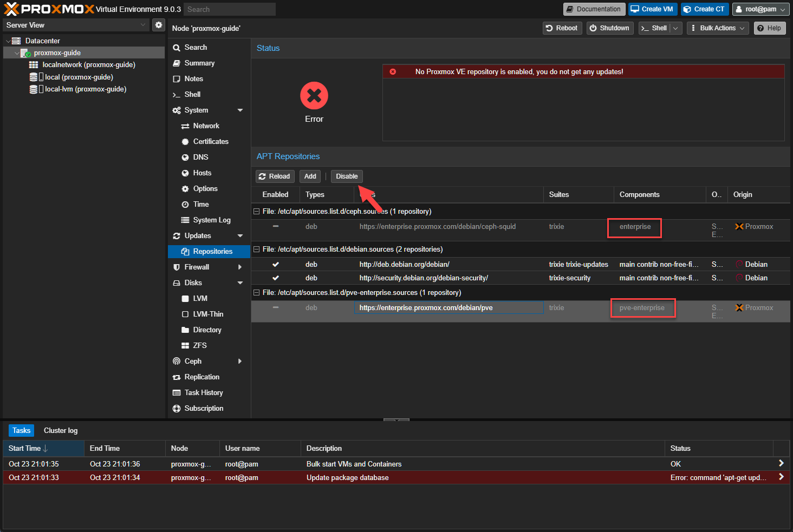
Task: Open the Server View dropdown
Action: [x=76, y=25]
